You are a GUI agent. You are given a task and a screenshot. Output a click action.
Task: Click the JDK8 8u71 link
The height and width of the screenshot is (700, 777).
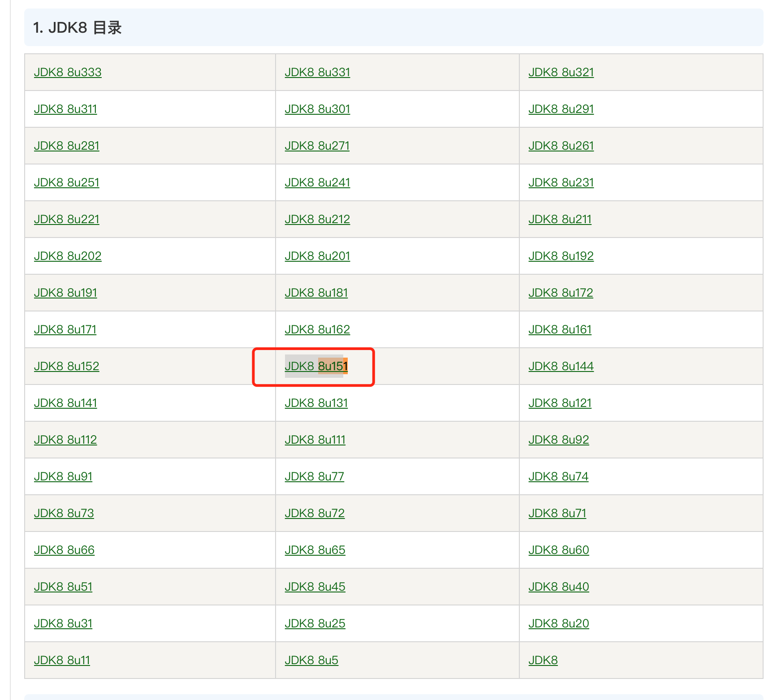(x=557, y=513)
